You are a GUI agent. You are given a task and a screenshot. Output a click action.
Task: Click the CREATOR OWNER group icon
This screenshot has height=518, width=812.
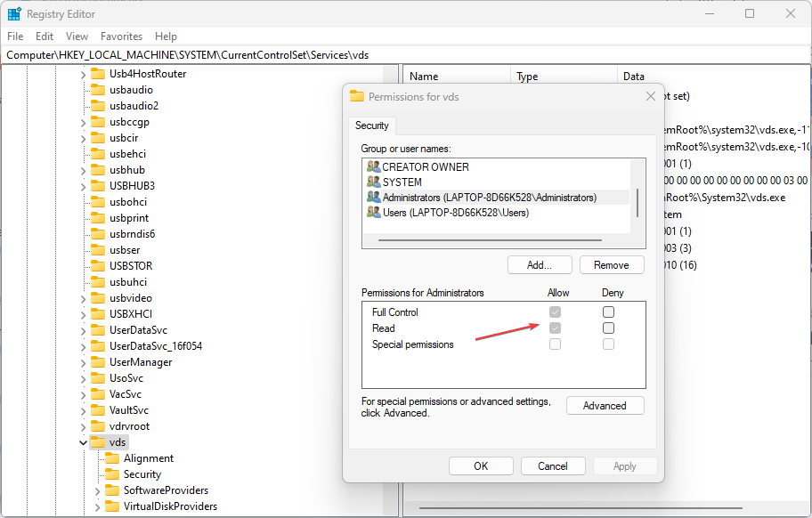pyautogui.click(x=373, y=166)
